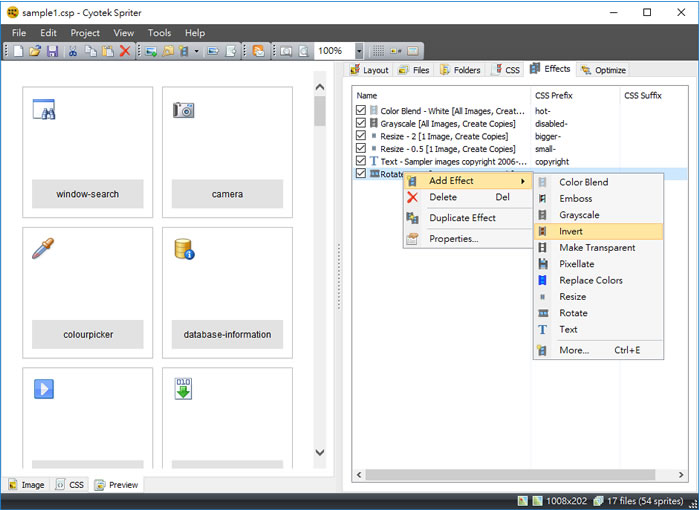700x510 pixels.
Task: Choose Duplicate Effect from context menu
Action: [468, 218]
